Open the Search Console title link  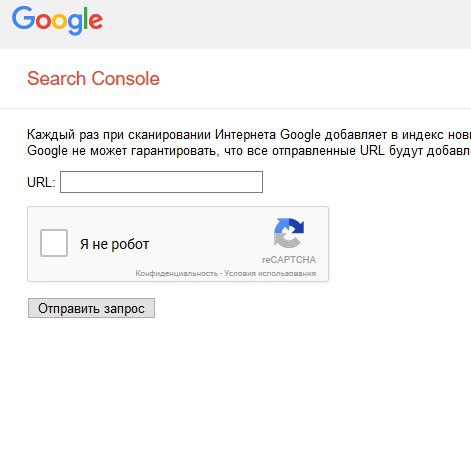tap(93, 79)
